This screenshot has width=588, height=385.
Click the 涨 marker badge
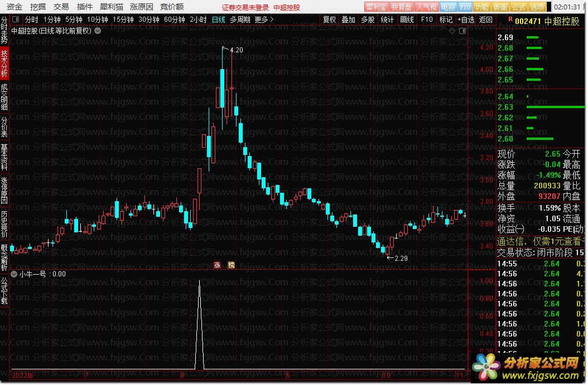pos(217,265)
